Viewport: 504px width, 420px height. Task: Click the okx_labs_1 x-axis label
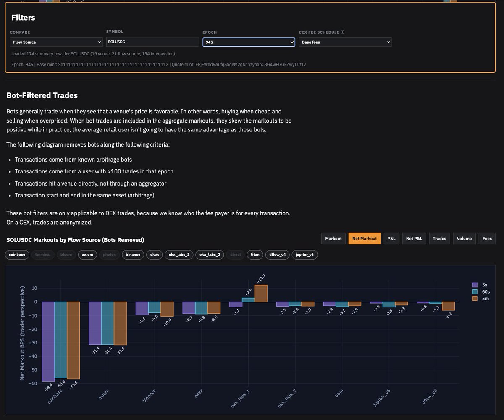pos(241,397)
